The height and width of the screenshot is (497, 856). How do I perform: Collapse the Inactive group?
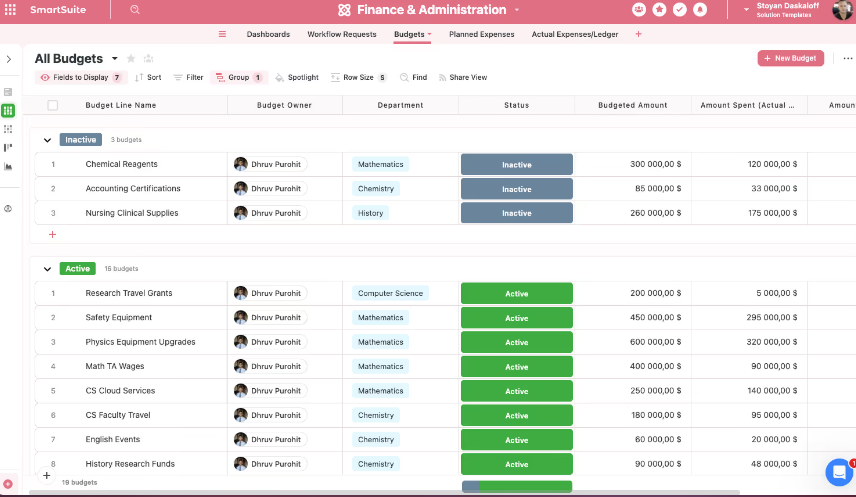tap(47, 140)
